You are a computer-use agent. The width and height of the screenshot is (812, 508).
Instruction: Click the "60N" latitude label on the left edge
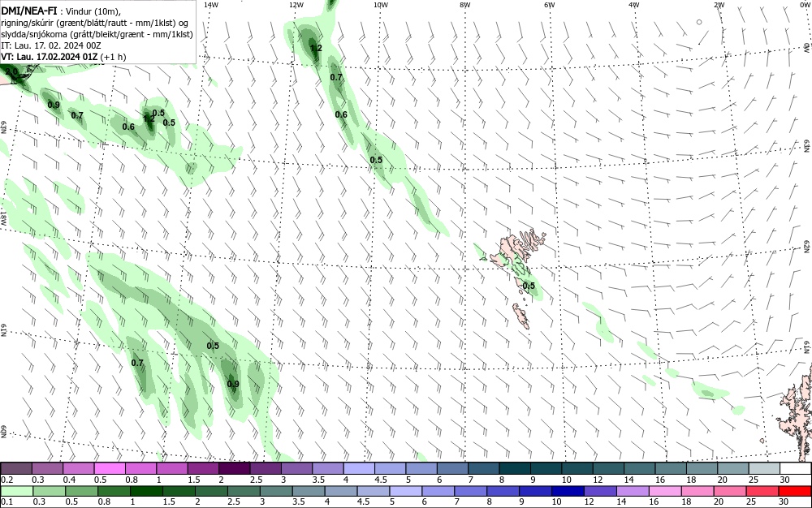click(x=3, y=432)
